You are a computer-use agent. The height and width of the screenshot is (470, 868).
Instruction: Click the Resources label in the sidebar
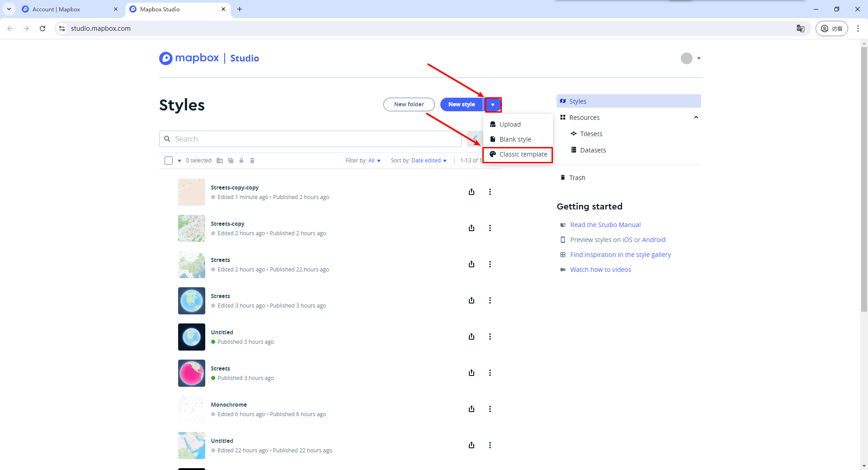pos(584,118)
